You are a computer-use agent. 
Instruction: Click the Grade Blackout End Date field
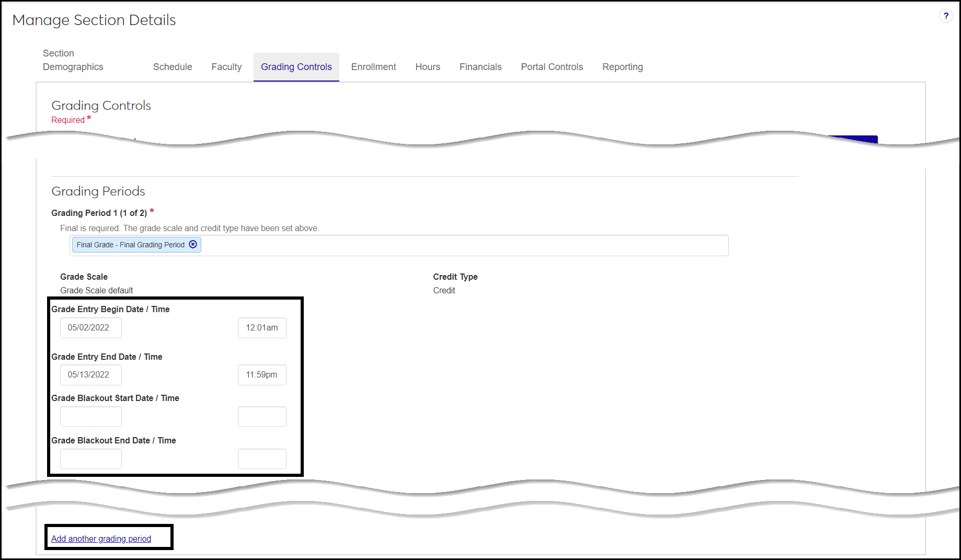pos(90,459)
